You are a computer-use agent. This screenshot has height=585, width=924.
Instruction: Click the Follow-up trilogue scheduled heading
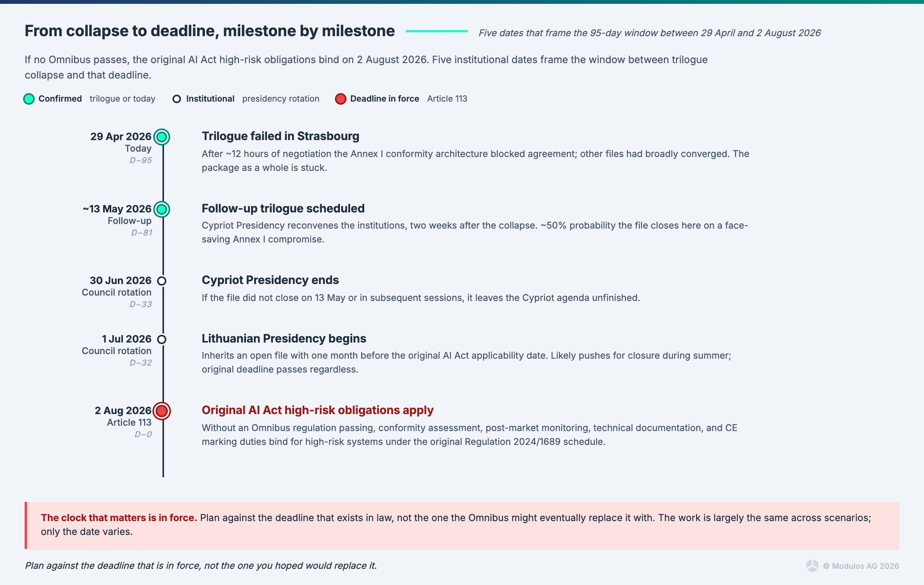pyautogui.click(x=283, y=209)
